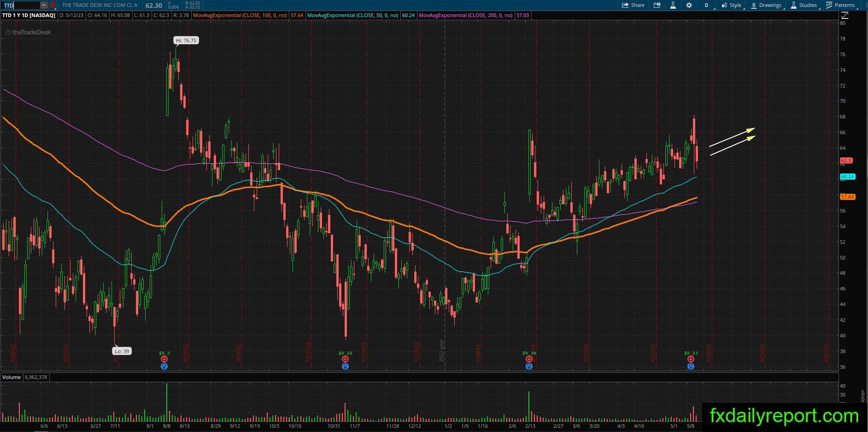The width and height of the screenshot is (868, 432).
Task: Open the flask quick study icon
Action: (673, 5)
